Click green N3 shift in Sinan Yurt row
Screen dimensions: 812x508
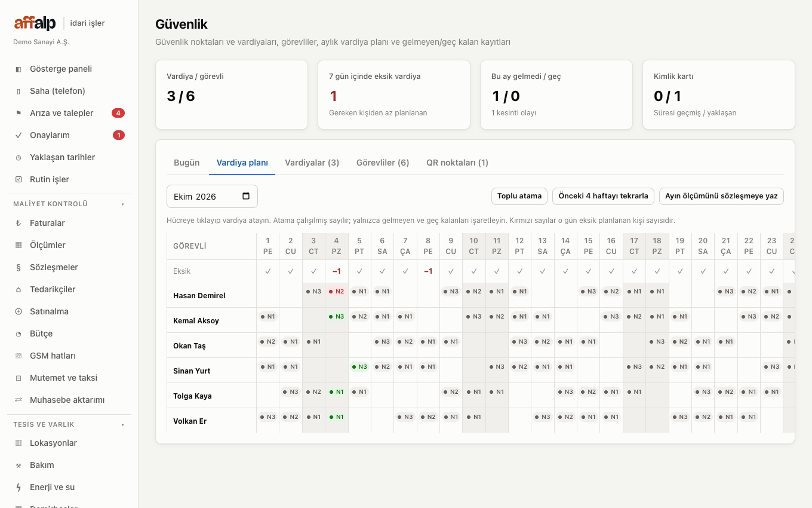pyautogui.click(x=359, y=367)
